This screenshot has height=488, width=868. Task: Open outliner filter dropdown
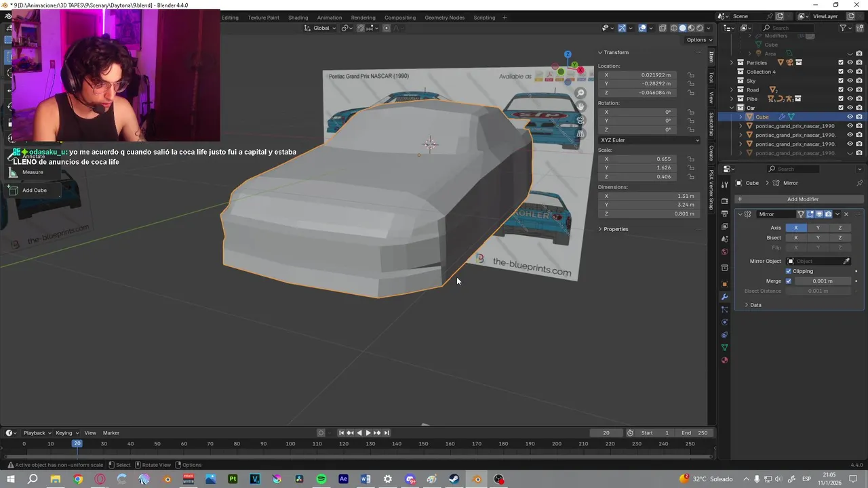845,28
